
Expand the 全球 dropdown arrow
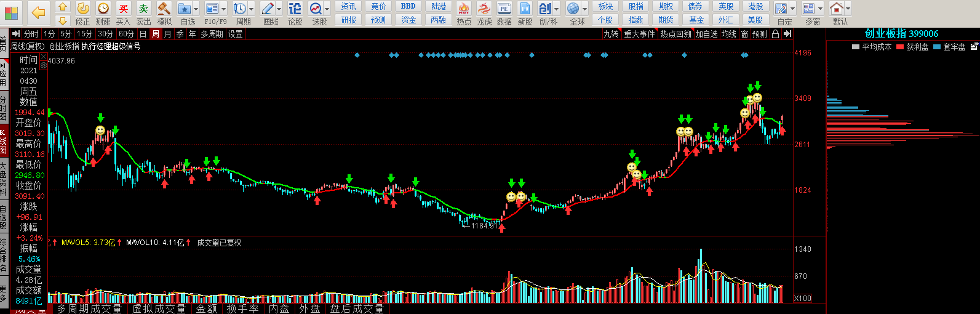click(585, 9)
